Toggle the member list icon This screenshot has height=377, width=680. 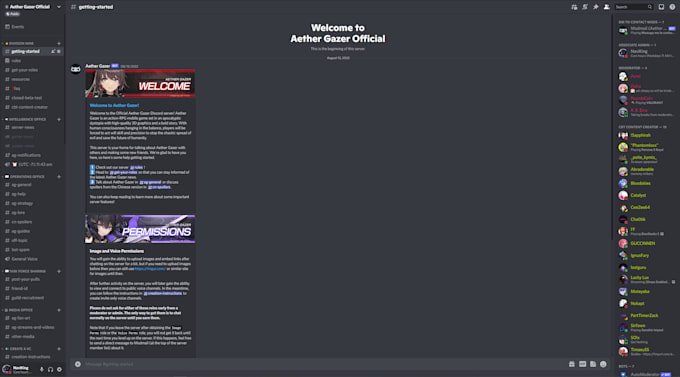click(x=606, y=7)
